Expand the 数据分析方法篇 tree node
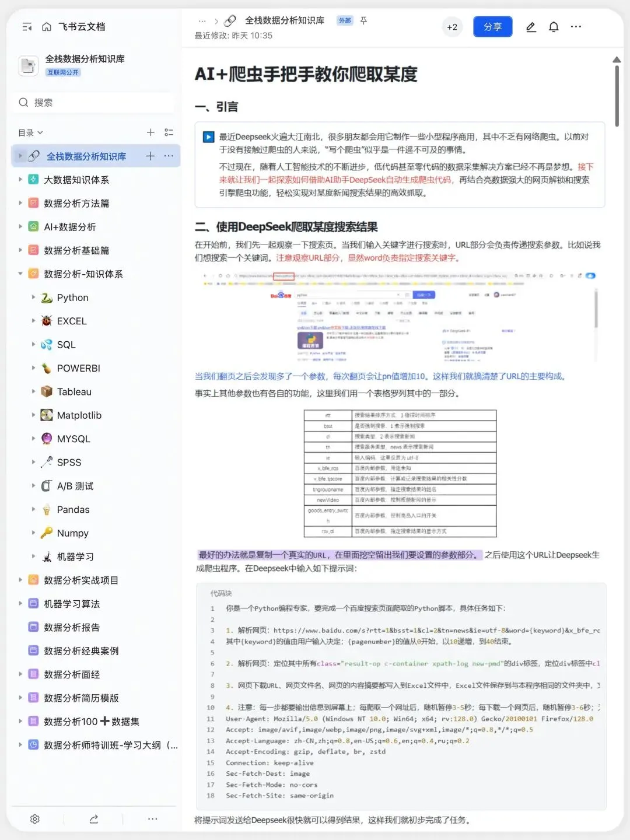Viewport: 630px width, 840px height. click(x=20, y=203)
